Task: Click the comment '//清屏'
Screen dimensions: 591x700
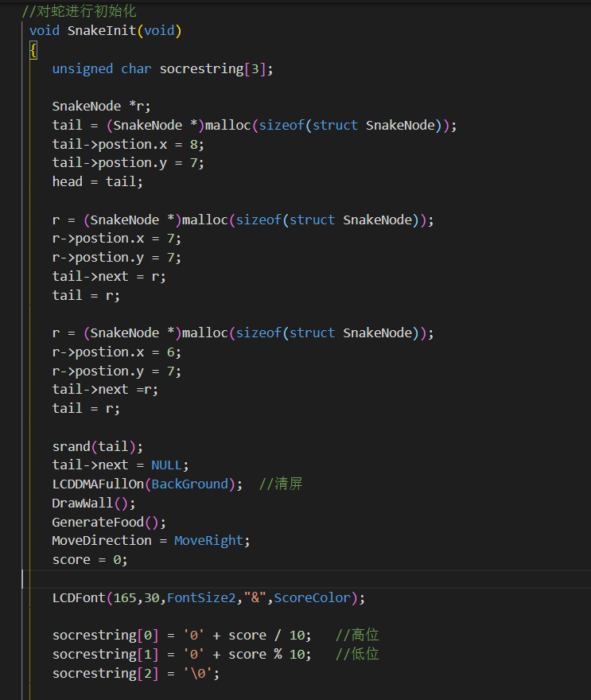Action: 281,484
